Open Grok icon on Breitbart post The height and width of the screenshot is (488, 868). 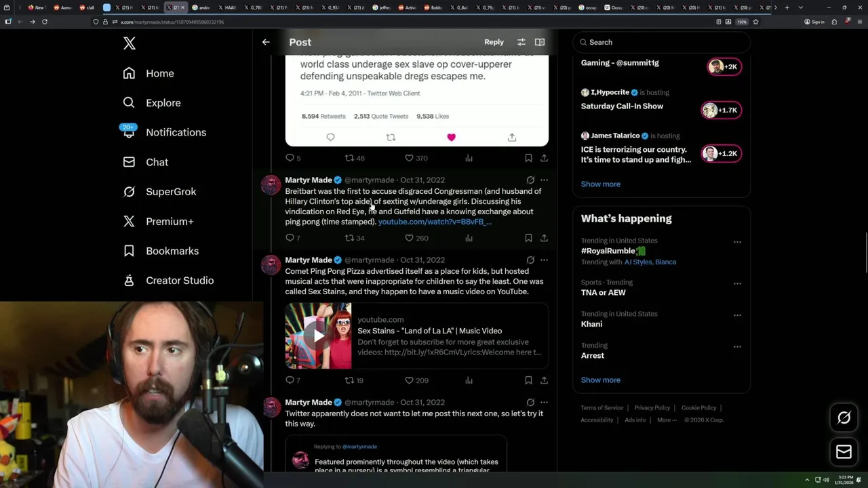(530, 180)
